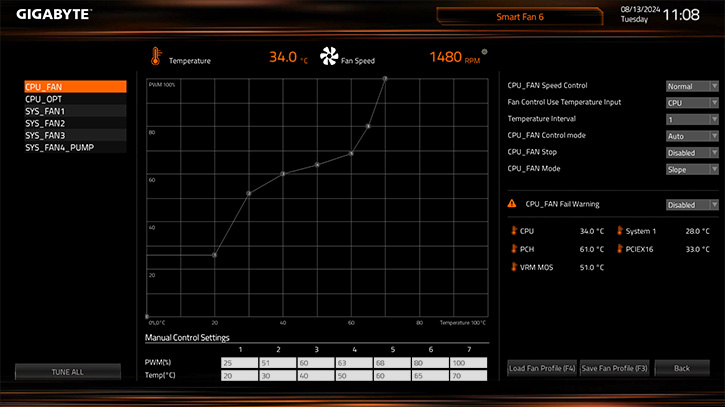Click the VRM MOS temperature sensor icon
Screen dimensions: 725x407
pos(513,267)
